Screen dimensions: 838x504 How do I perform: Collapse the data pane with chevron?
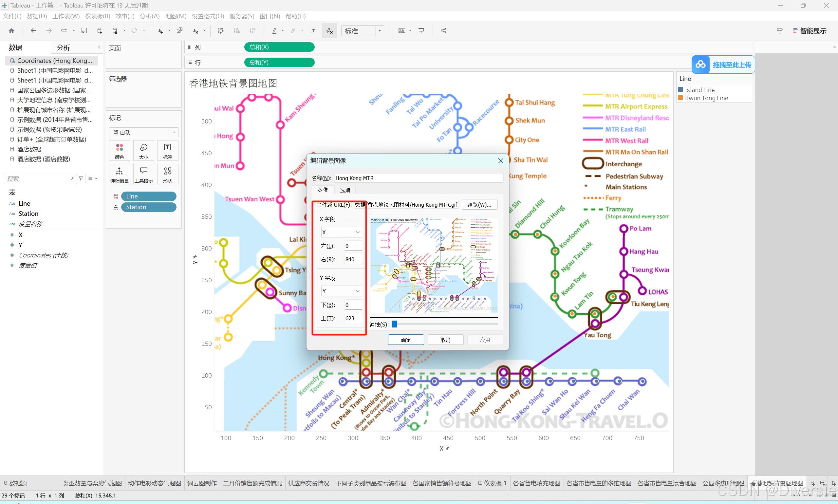click(x=99, y=47)
